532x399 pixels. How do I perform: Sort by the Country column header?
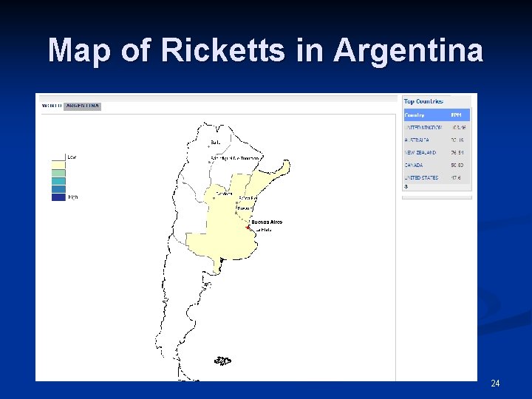point(415,115)
